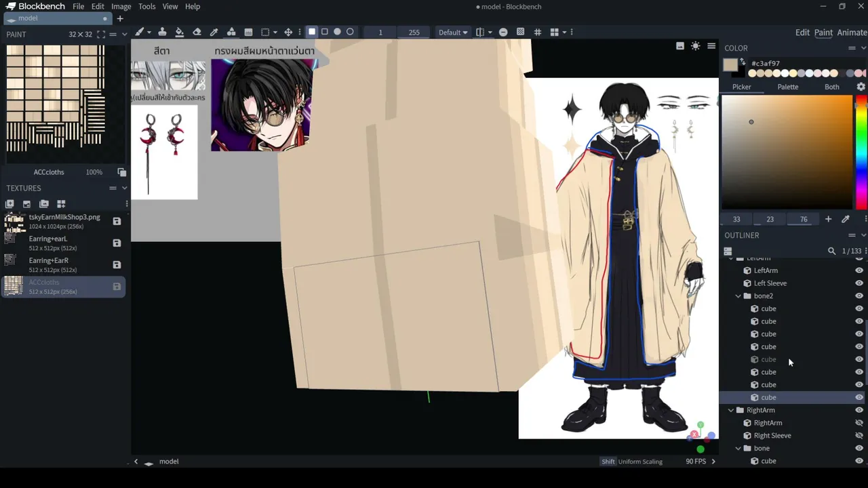Select the ACCcloths texture
Image resolution: width=868 pixels, height=488 pixels.
point(63,286)
